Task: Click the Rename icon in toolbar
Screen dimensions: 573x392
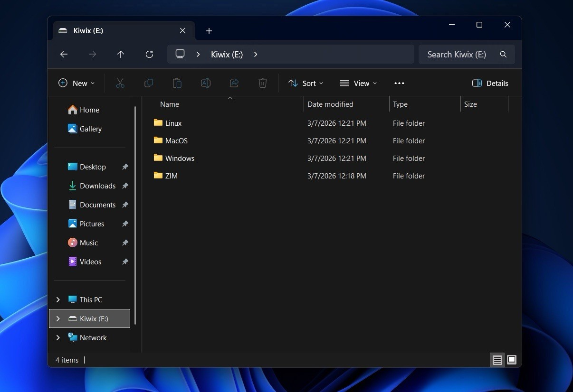Action: pos(205,83)
